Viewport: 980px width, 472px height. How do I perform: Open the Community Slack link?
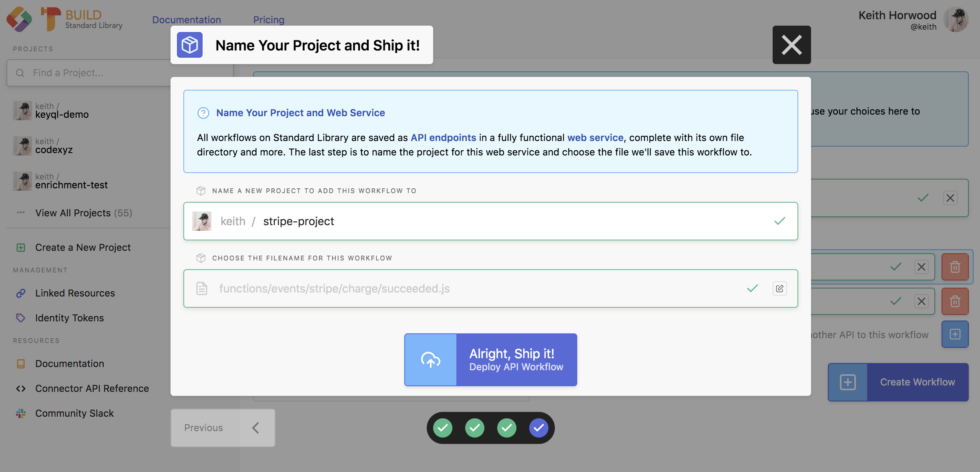tap(74, 413)
